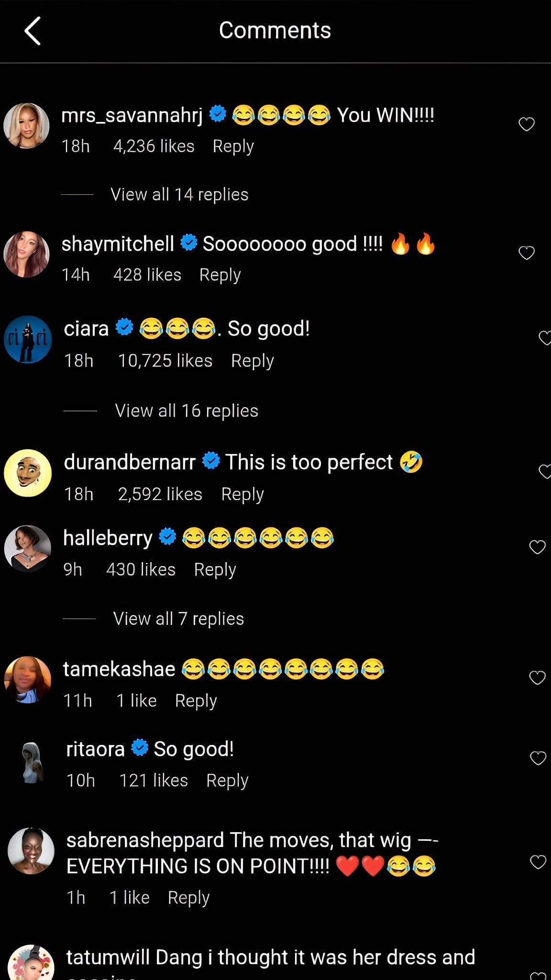551x980 pixels.
Task: Reply to ciara's comment
Action: [253, 360]
